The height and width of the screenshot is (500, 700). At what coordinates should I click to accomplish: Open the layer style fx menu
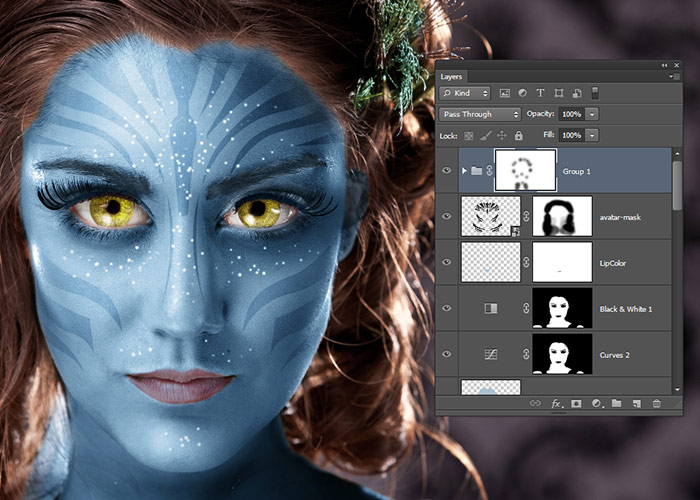click(x=556, y=403)
